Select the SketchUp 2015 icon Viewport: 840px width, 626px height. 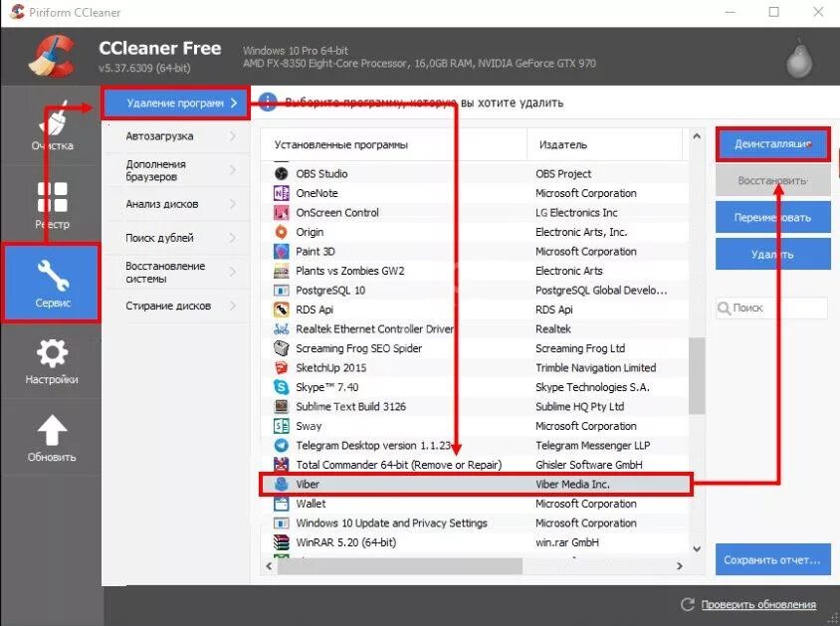[x=282, y=368]
